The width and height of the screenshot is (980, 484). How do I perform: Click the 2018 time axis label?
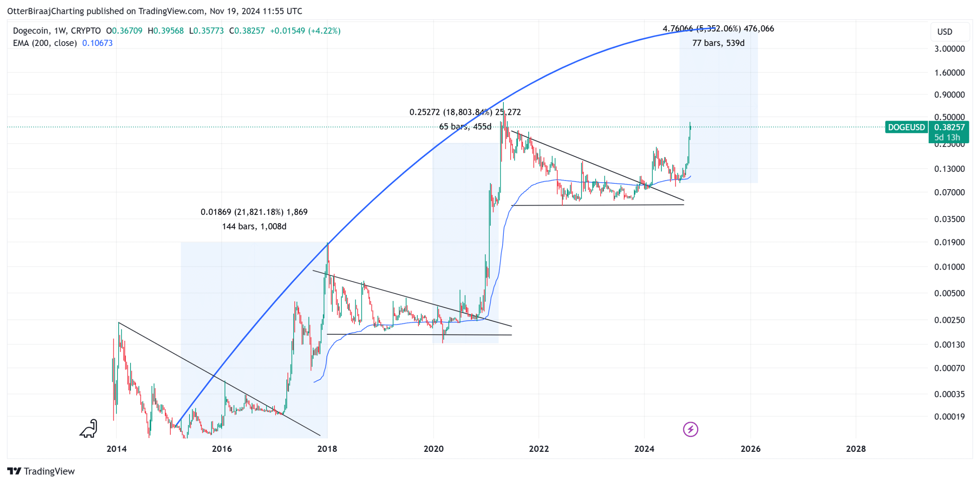point(327,448)
